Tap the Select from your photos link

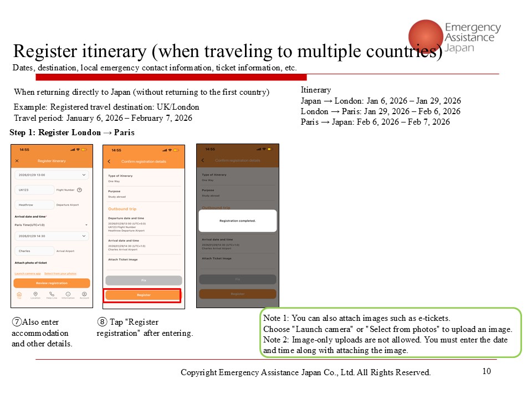(x=60, y=274)
